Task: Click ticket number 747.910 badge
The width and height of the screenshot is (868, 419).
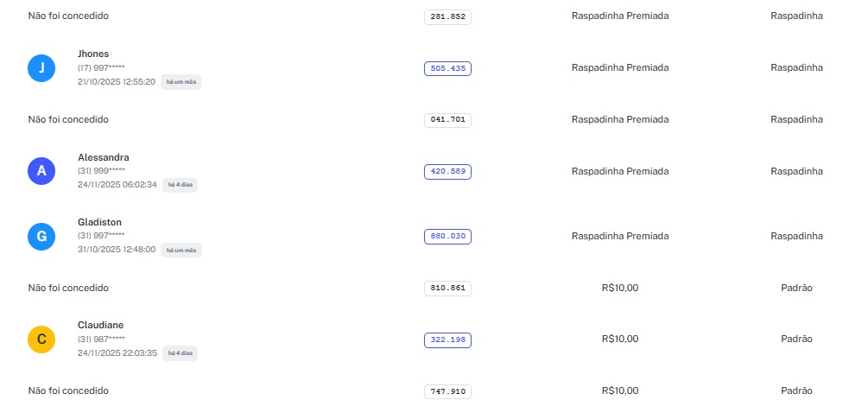Action: pyautogui.click(x=447, y=391)
